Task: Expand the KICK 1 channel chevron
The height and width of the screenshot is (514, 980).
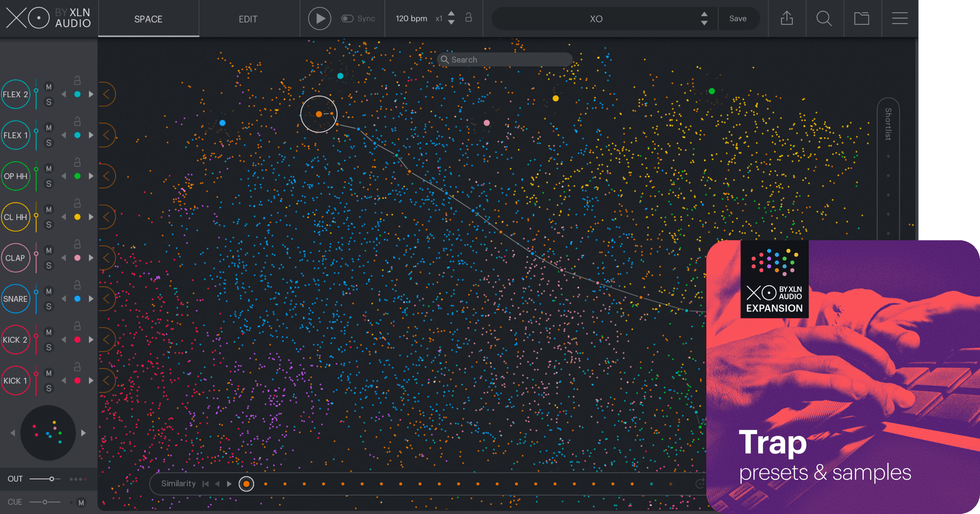Action: coord(106,380)
